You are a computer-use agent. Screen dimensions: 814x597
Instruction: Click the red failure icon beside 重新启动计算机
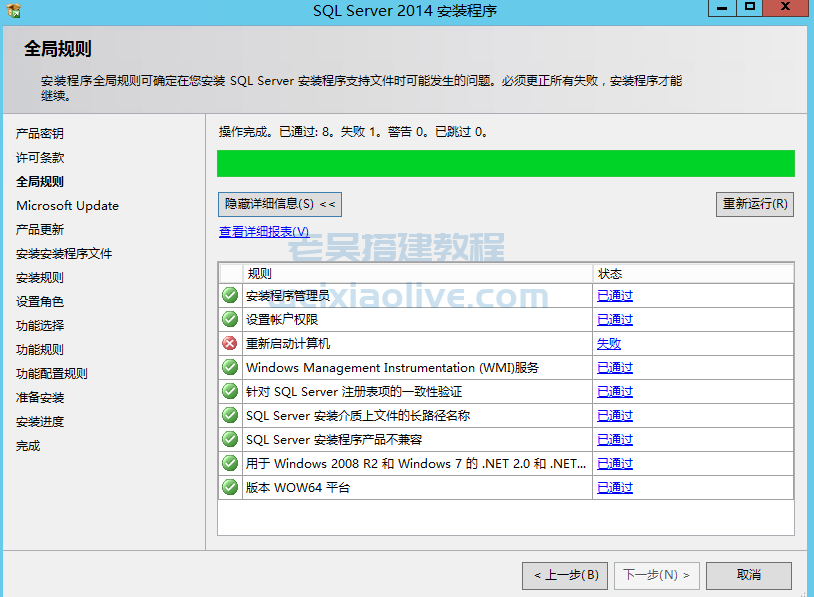[230, 343]
